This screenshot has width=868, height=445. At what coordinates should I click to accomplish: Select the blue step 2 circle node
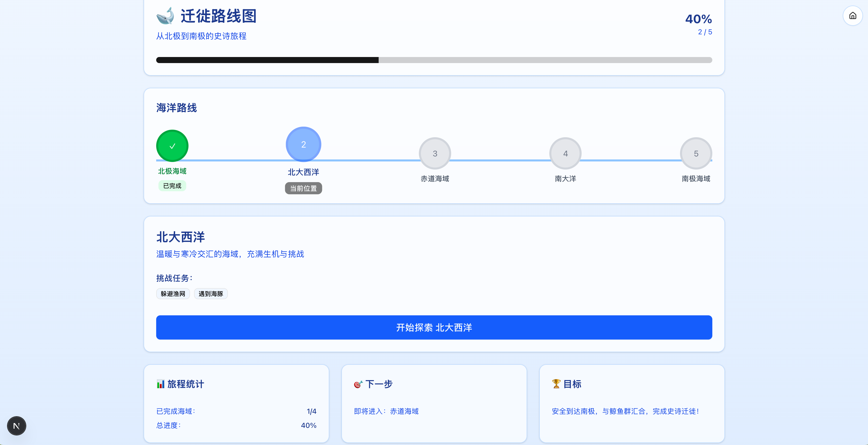click(x=303, y=145)
